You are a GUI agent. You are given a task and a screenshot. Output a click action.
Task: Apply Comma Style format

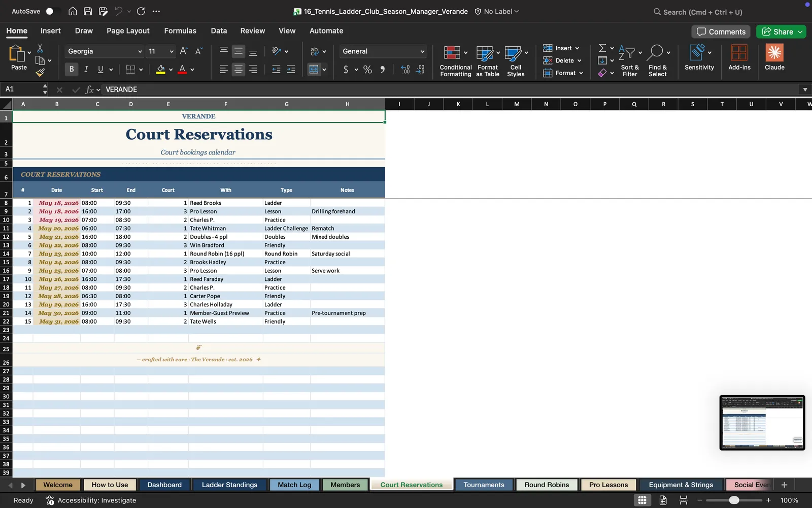383,69
